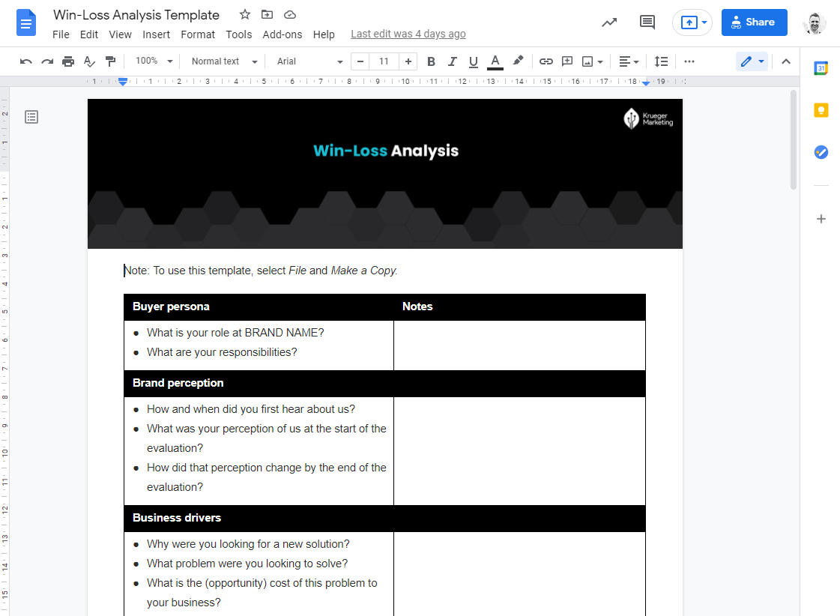Open line spacing options

pyautogui.click(x=661, y=61)
